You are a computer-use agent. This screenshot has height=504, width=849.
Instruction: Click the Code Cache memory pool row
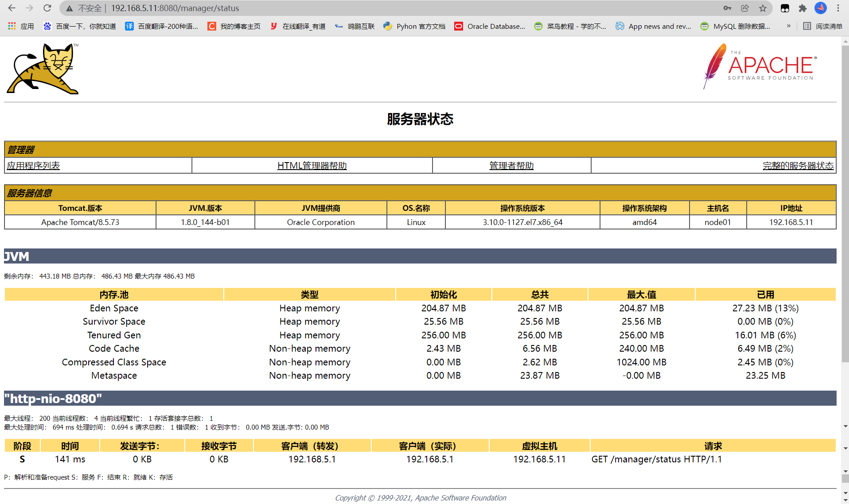420,349
